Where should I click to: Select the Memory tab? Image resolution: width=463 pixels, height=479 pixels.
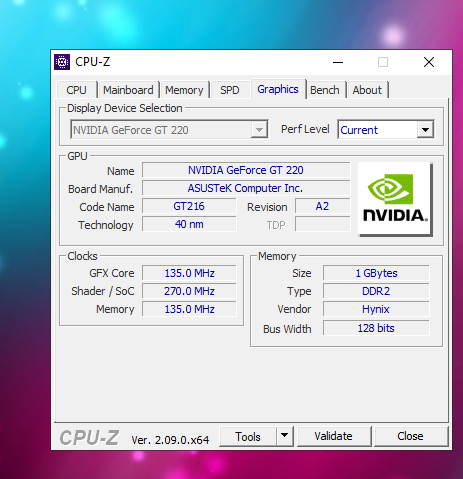[184, 90]
